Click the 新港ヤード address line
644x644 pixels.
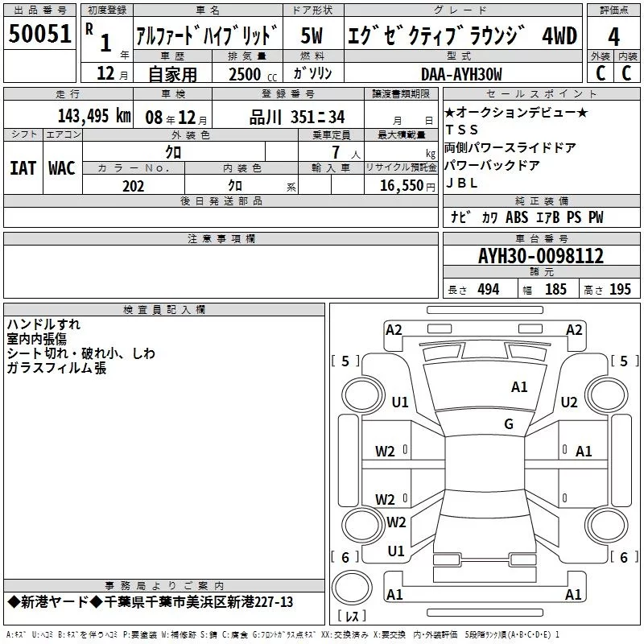pos(151,602)
